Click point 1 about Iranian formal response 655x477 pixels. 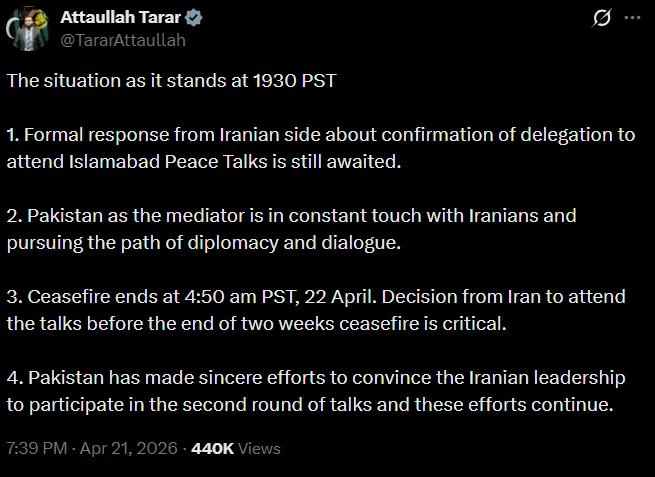[x=320, y=148]
